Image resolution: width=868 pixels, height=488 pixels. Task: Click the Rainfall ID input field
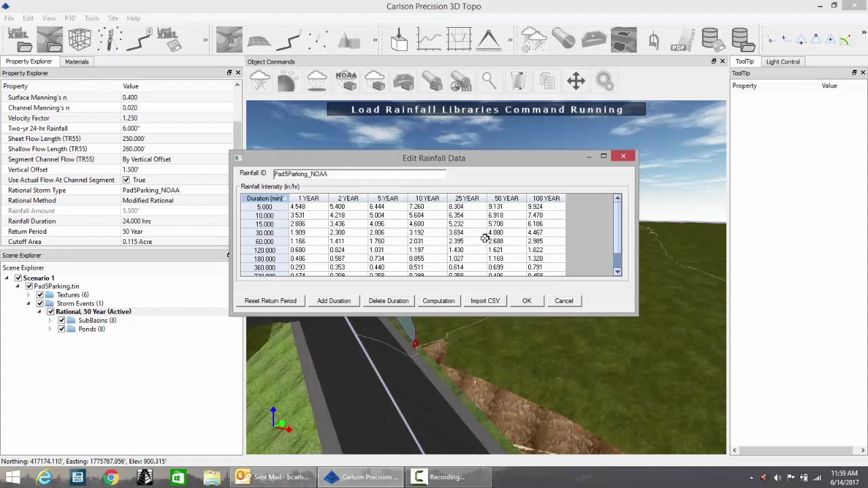pyautogui.click(x=359, y=174)
